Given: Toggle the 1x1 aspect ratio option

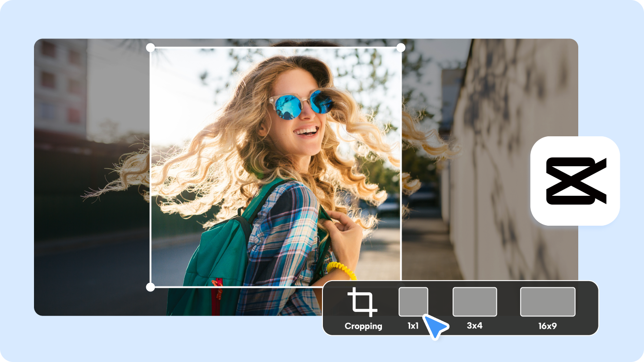Looking at the screenshot, I should tap(413, 308).
